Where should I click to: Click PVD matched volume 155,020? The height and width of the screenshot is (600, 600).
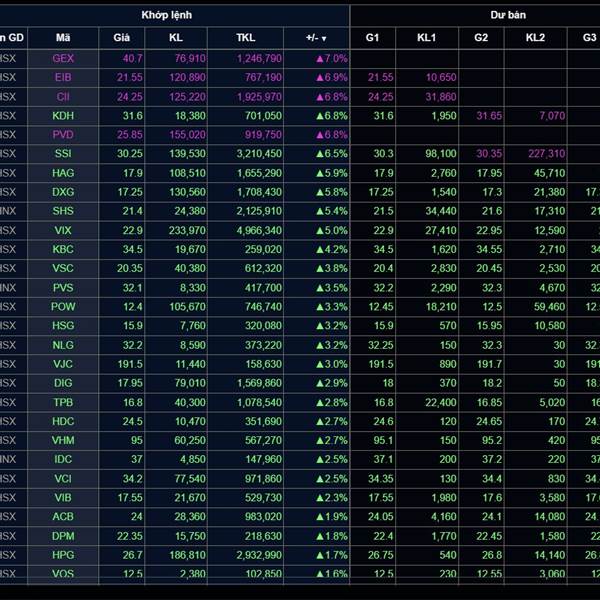tap(188, 135)
